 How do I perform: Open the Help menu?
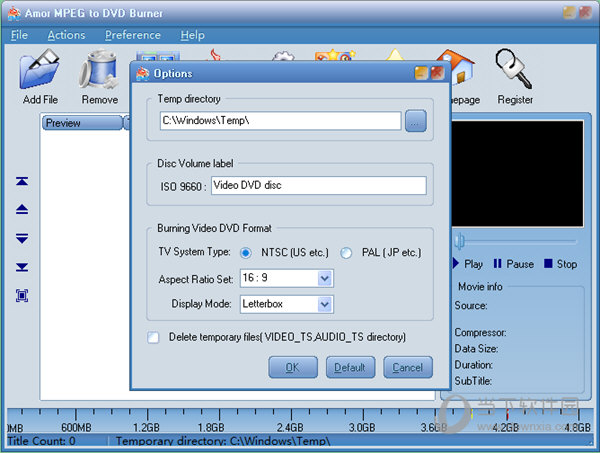coord(192,35)
